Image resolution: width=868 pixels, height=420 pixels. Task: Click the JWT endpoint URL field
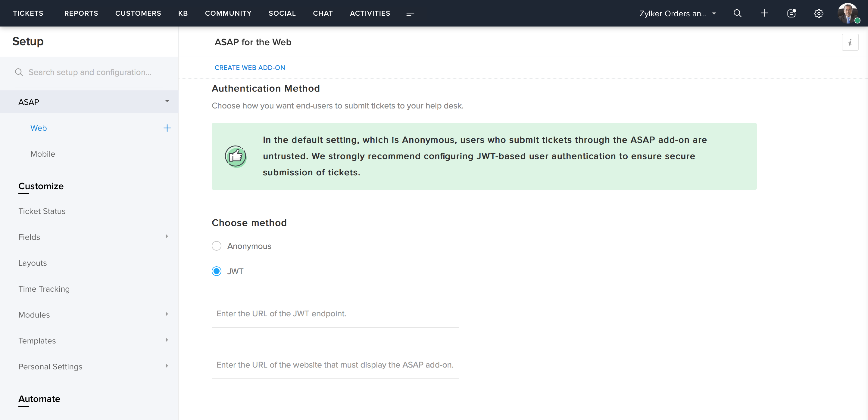coord(335,314)
